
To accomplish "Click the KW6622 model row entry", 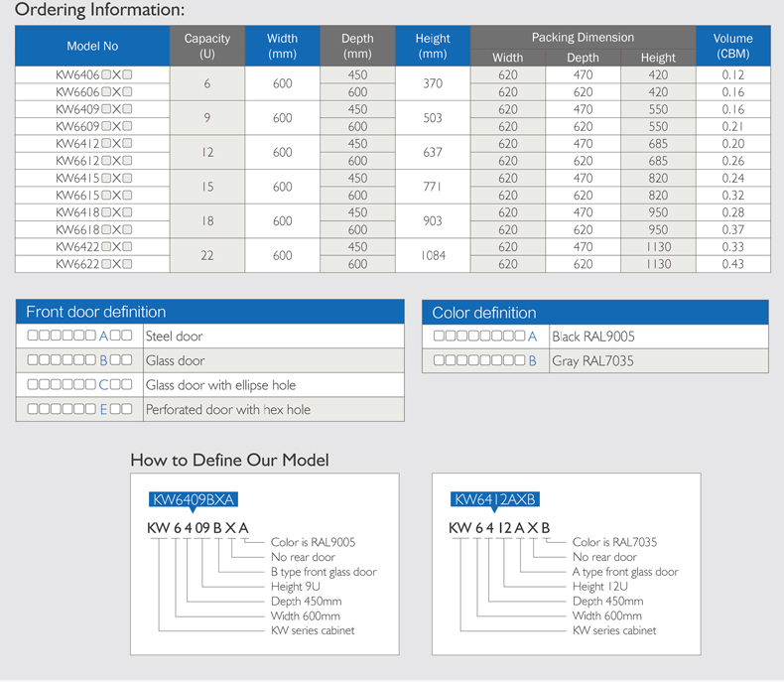I will 93,264.
